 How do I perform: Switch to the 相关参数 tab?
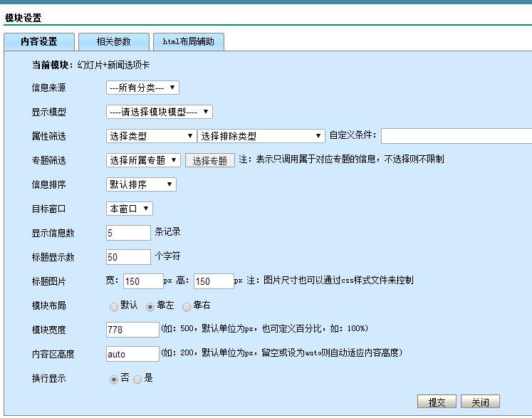pyautogui.click(x=113, y=42)
